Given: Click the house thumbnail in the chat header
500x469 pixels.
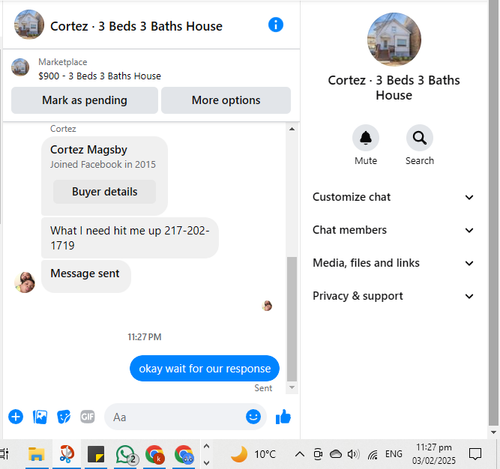Looking at the screenshot, I should pos(29,24).
